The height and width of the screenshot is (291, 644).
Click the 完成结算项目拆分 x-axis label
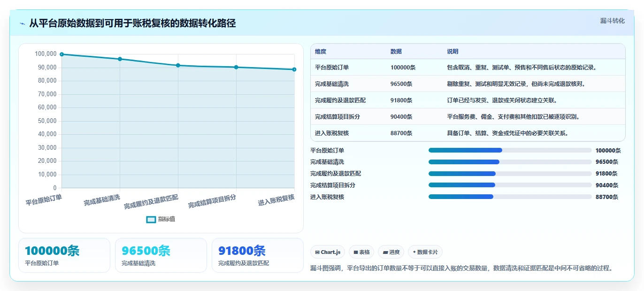coord(212,202)
